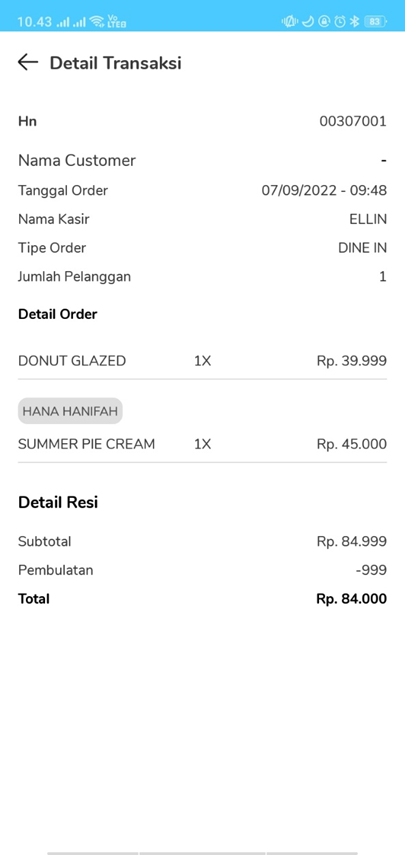Tap the Subtotal amount Rp. 84.999
This screenshot has width=405, height=855.
click(352, 541)
